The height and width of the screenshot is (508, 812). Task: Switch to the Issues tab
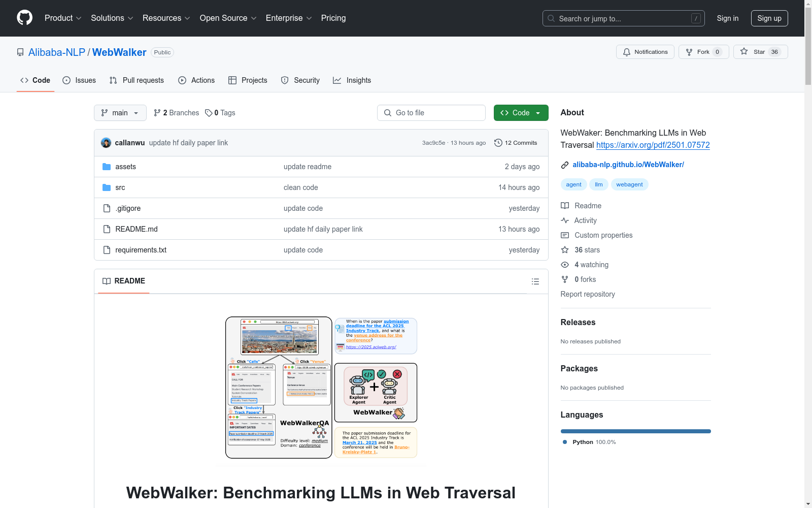pos(79,80)
